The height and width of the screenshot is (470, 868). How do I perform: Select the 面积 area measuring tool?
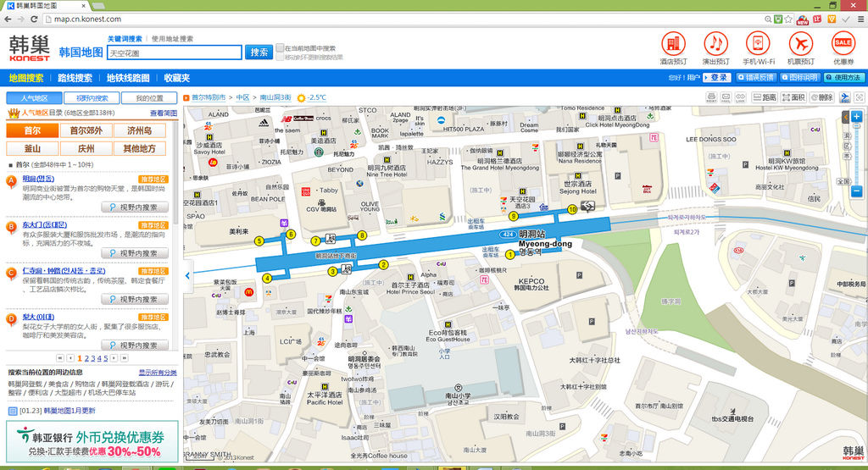point(793,97)
